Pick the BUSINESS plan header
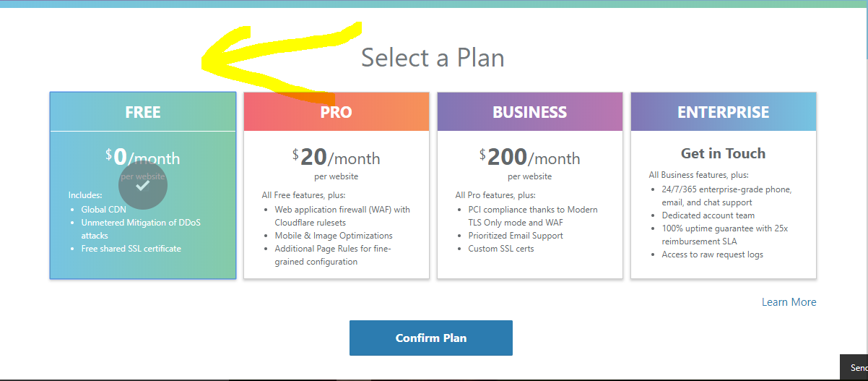Viewport: 868px width, 381px height. 529,112
